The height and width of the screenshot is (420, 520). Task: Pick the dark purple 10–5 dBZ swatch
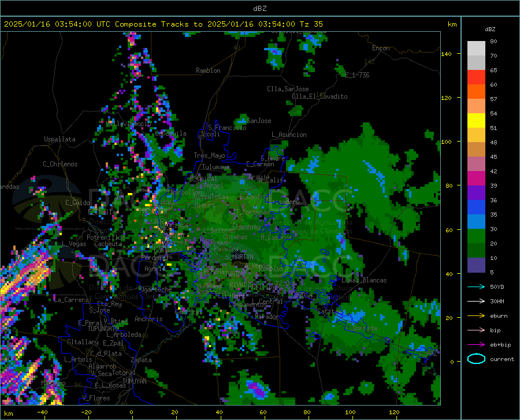476,265
